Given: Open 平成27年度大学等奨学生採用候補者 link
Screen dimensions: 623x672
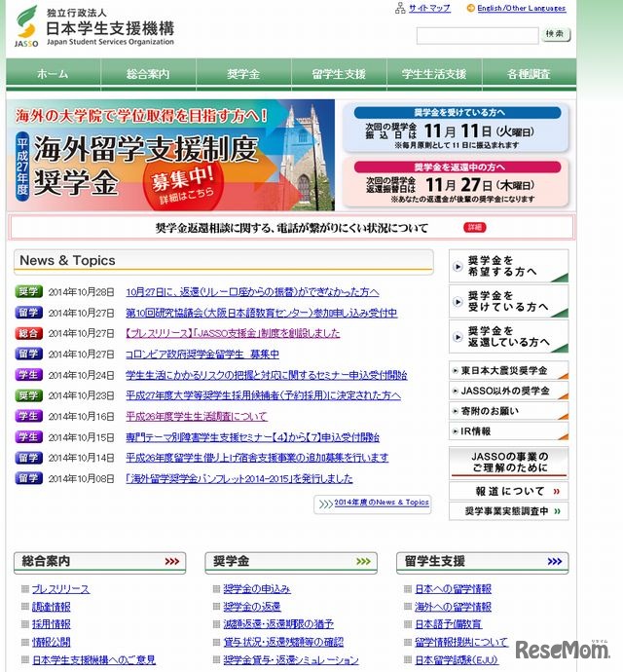Looking at the screenshot, I should [x=263, y=395].
